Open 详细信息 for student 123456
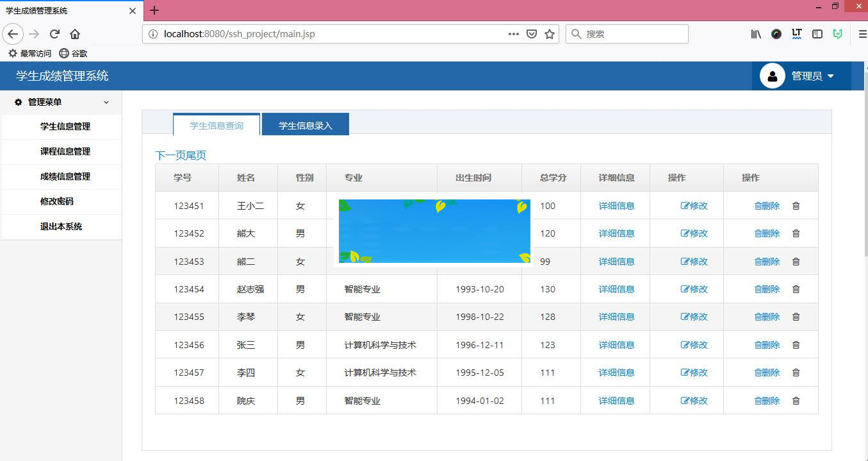This screenshot has width=868, height=461. tap(616, 344)
